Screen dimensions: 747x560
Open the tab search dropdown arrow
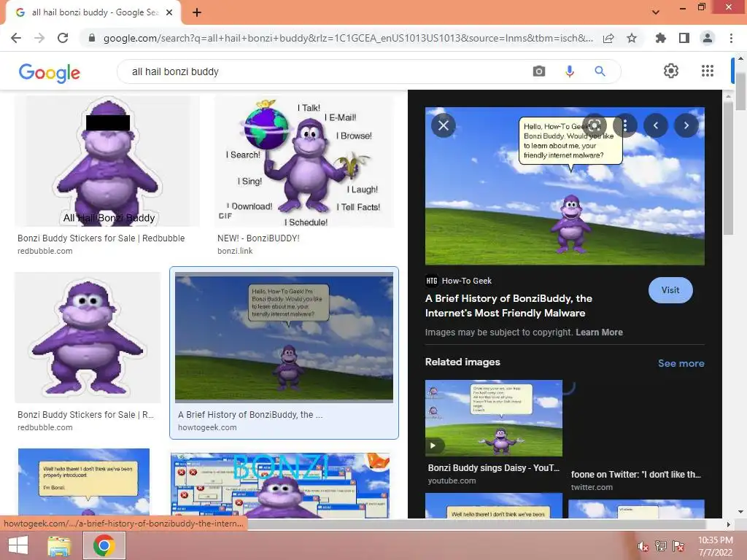[x=656, y=12]
